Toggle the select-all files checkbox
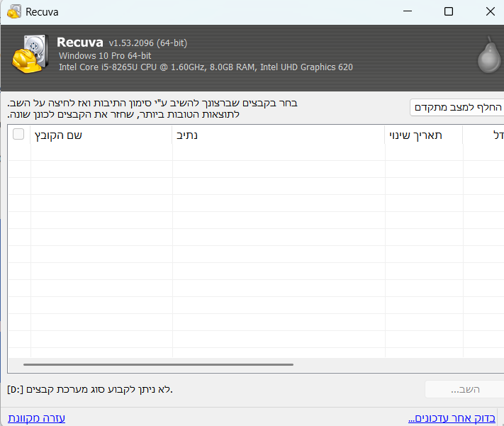Viewport: 504px width, 426px height. tap(18, 135)
